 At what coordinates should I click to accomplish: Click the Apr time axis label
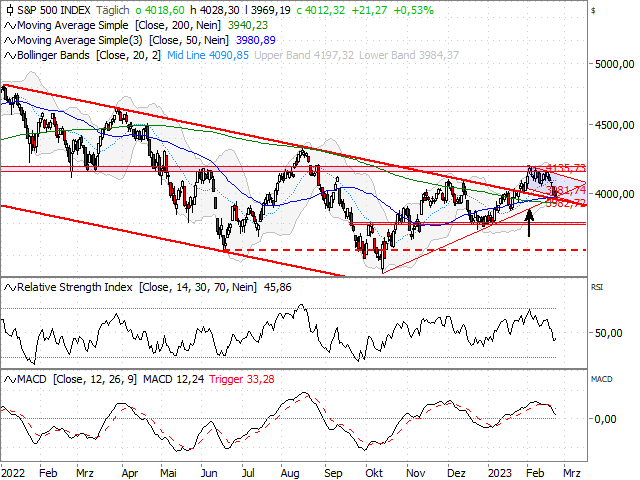[130, 473]
